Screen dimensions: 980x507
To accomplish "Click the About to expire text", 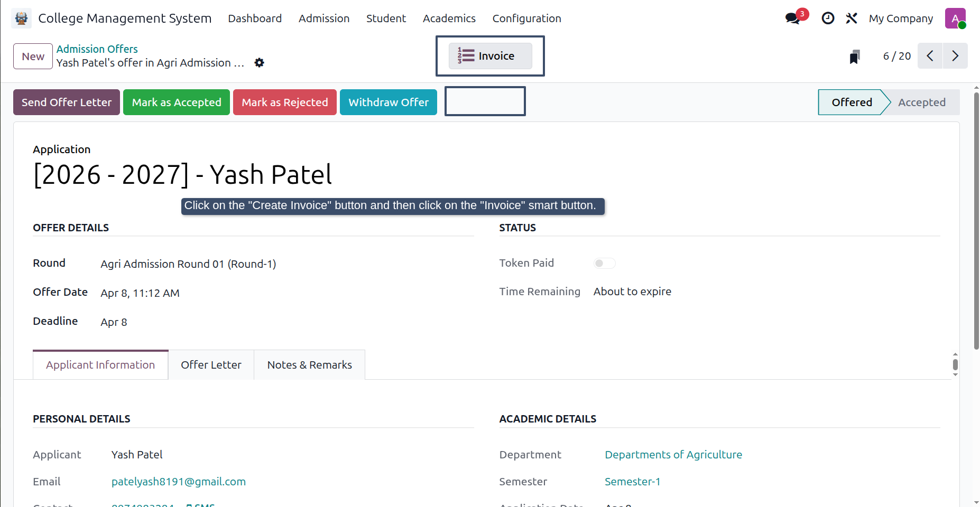I will click(x=632, y=292).
